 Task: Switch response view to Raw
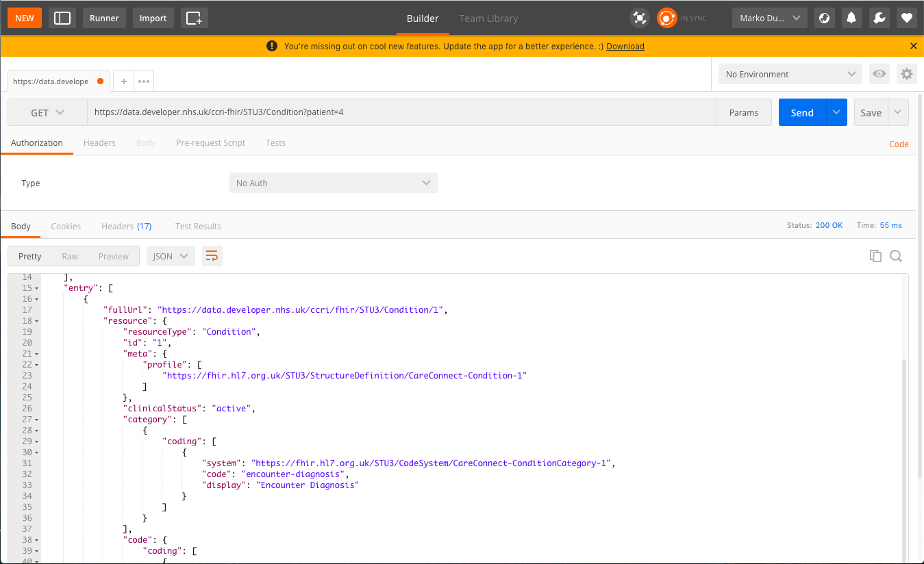click(70, 256)
